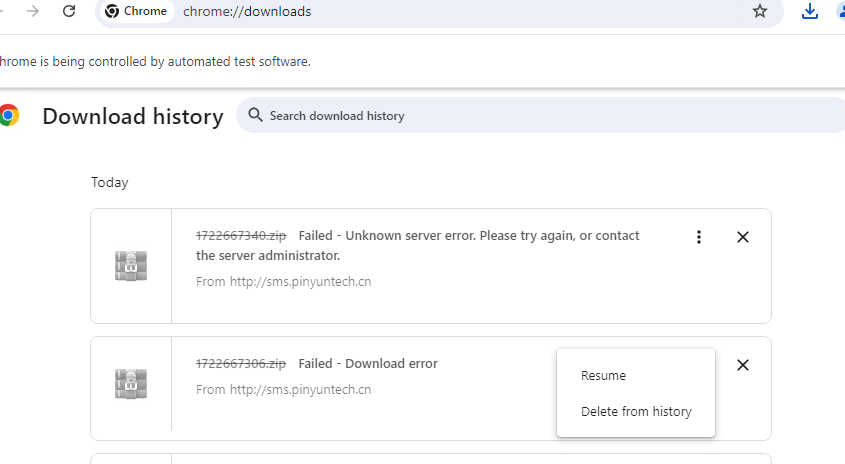Screen dimensions: 845x464
Task: Click the browser forward navigation arrow
Action: [x=33, y=11]
